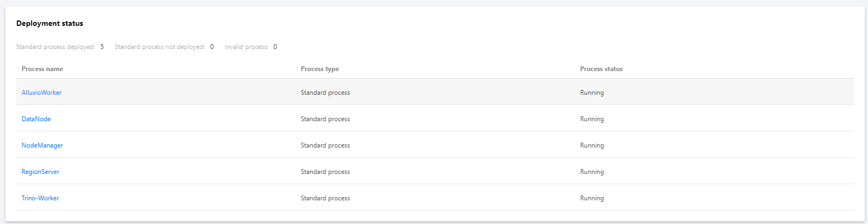This screenshot has width=868, height=224.
Task: Click the Process status column header
Action: [x=601, y=69]
